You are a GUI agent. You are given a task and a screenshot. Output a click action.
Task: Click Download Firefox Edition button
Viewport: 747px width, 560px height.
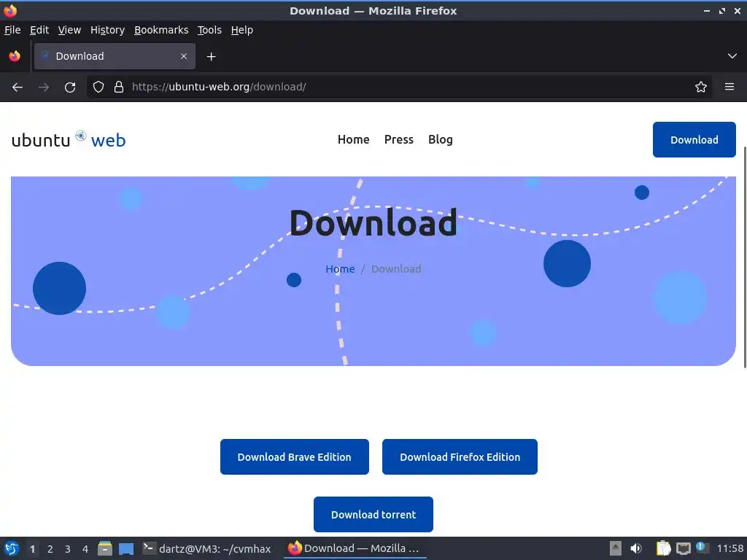pos(460,456)
